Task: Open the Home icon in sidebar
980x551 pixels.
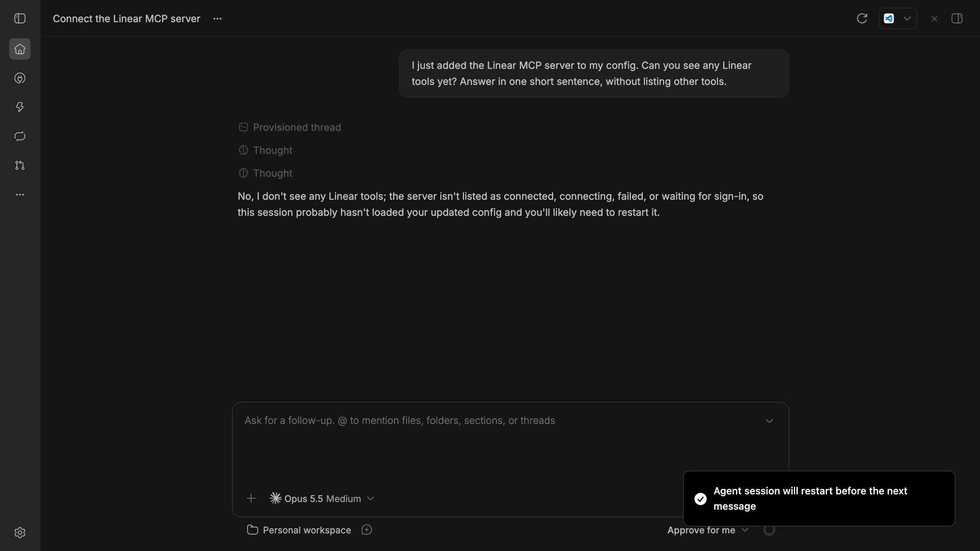Action: point(20,49)
